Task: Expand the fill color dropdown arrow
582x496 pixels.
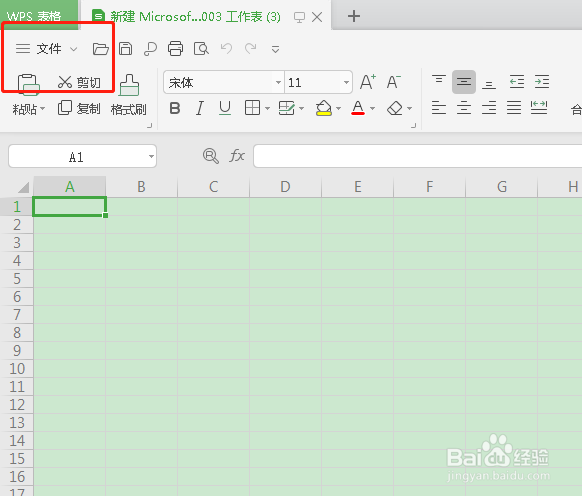Action: pyautogui.click(x=338, y=109)
